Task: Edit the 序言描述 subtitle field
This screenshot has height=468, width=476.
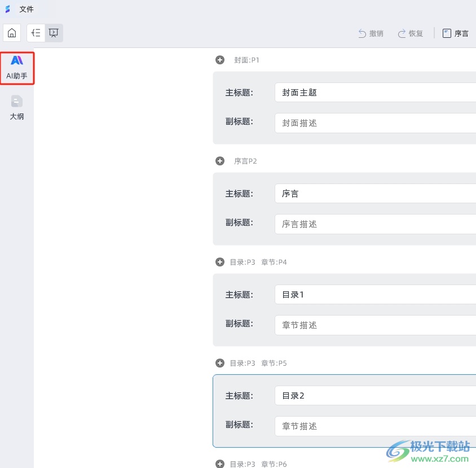Action: tap(375, 224)
